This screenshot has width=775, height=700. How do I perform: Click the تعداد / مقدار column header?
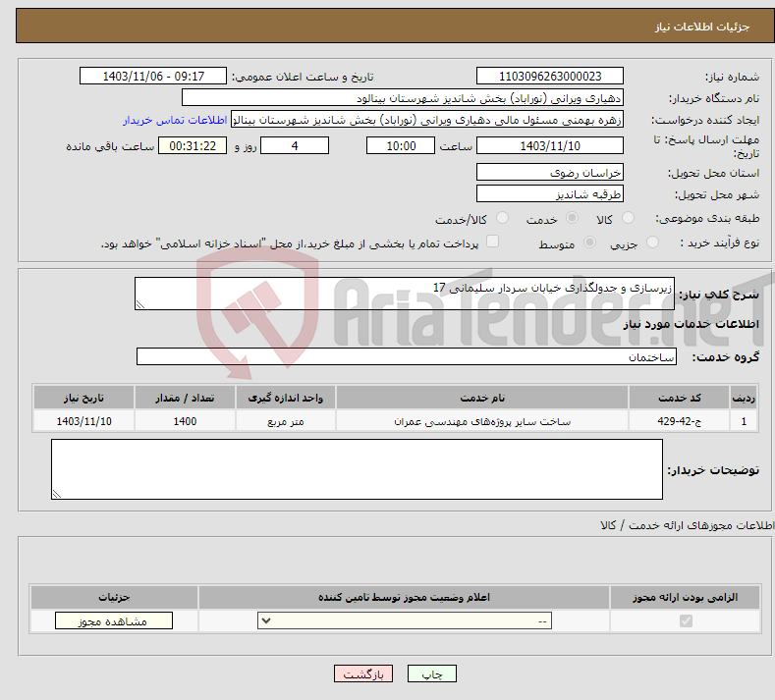(x=185, y=398)
